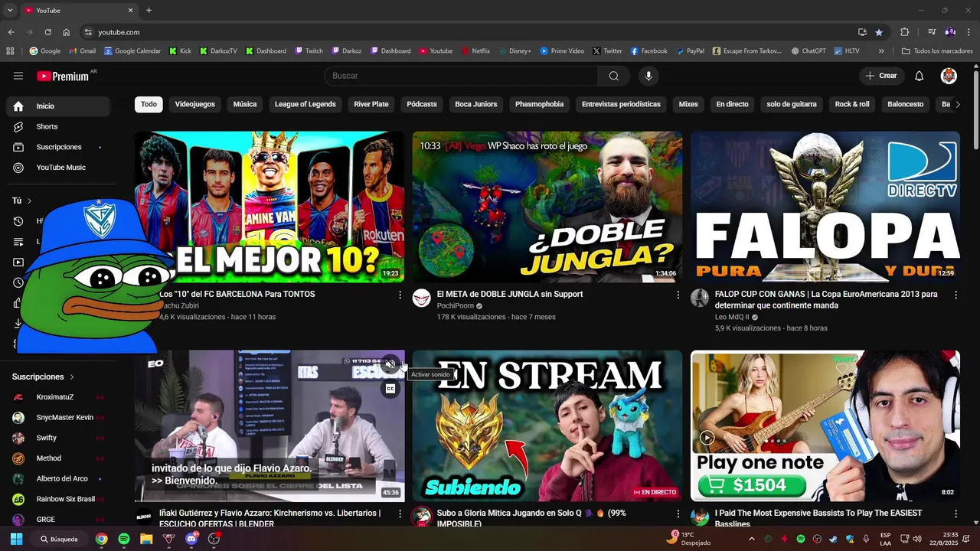Image resolution: width=980 pixels, height=551 pixels.
Task: Click the browser Home button
Action: pyautogui.click(x=66, y=32)
